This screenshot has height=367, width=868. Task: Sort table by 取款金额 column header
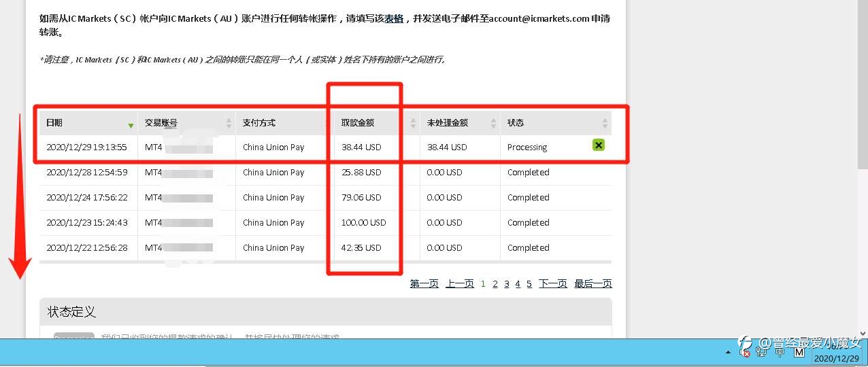coord(377,123)
